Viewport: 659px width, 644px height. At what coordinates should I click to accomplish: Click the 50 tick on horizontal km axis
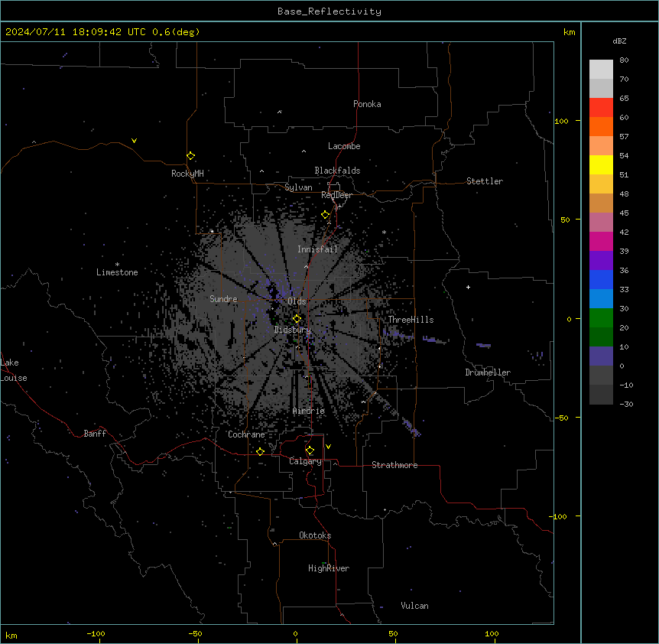[393, 633]
